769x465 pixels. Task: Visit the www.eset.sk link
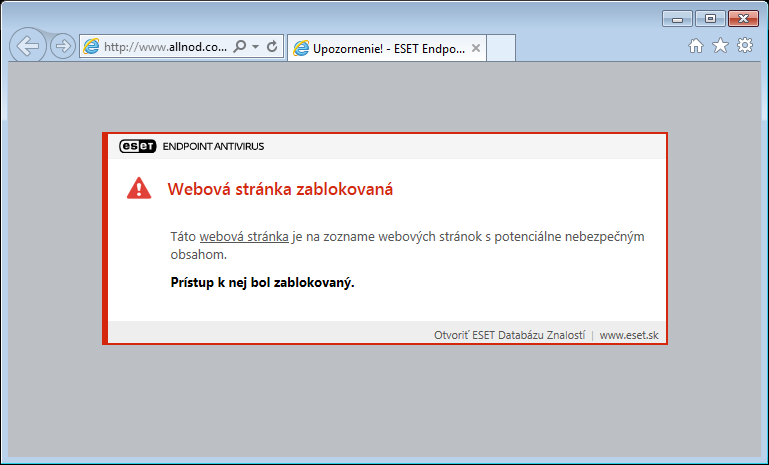click(629, 335)
